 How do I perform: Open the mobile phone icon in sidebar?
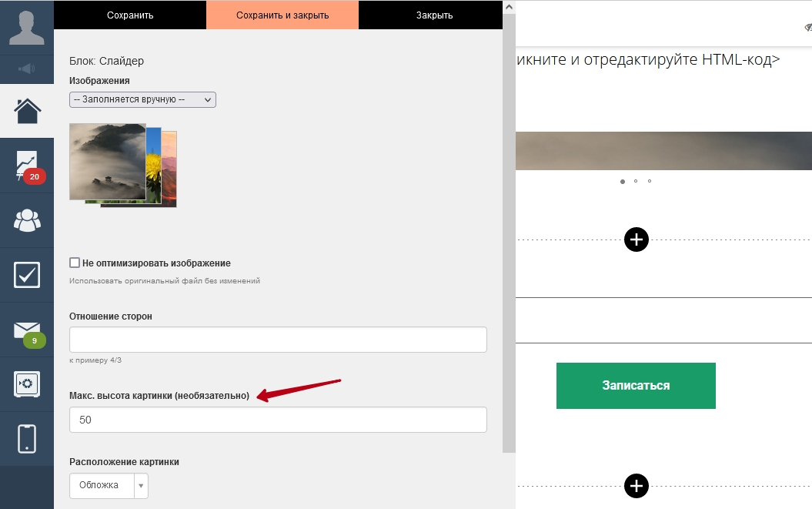(26, 439)
